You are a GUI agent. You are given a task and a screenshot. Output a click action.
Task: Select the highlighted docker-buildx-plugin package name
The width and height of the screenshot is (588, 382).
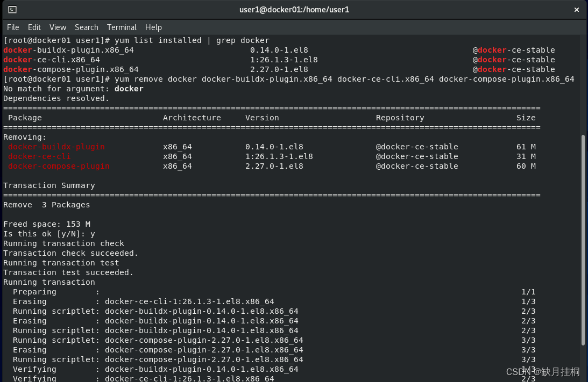tap(56, 147)
